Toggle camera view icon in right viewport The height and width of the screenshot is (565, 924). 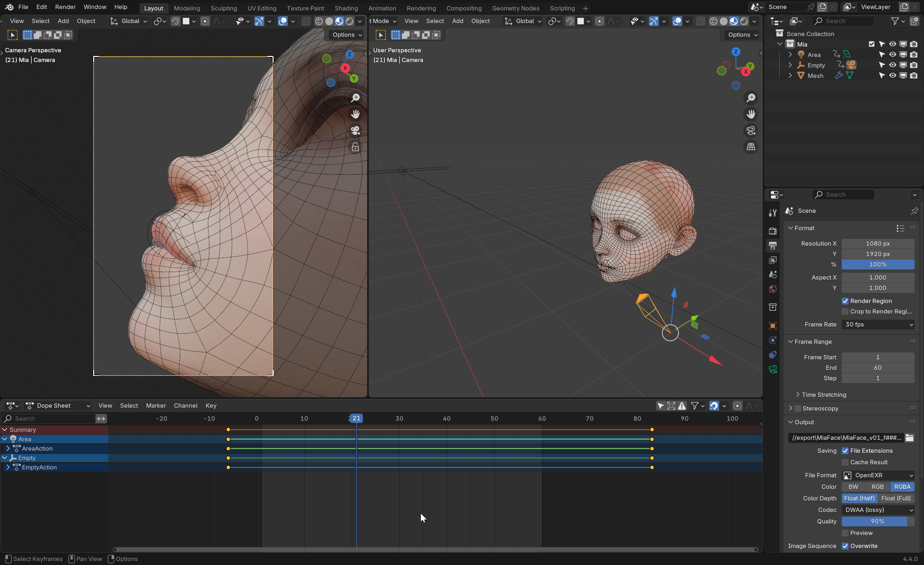pos(751,131)
